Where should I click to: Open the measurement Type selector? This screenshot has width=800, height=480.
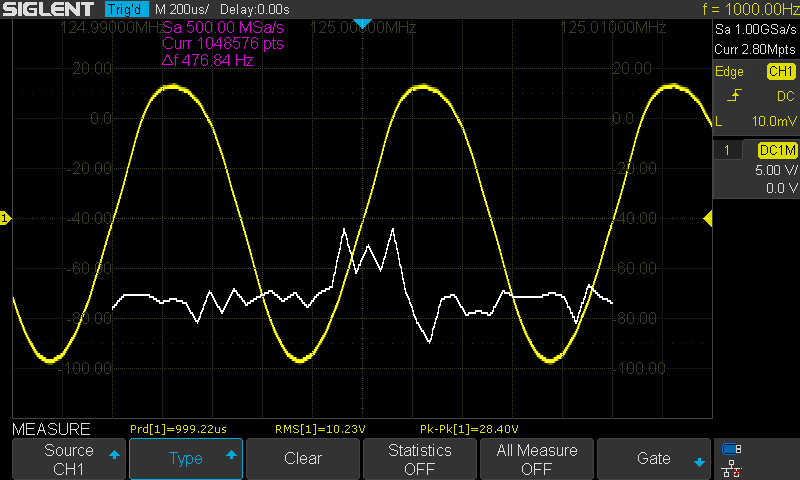point(185,459)
